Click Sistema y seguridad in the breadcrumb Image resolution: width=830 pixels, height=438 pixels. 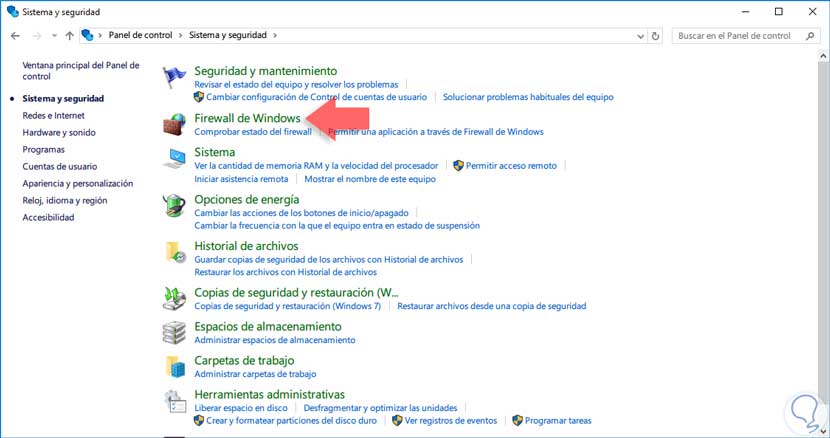(x=228, y=35)
